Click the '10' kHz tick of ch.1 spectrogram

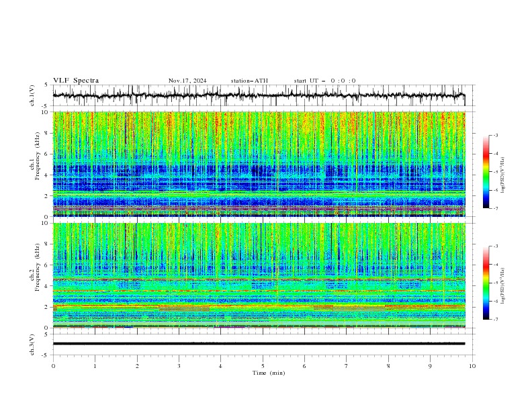[46, 112]
